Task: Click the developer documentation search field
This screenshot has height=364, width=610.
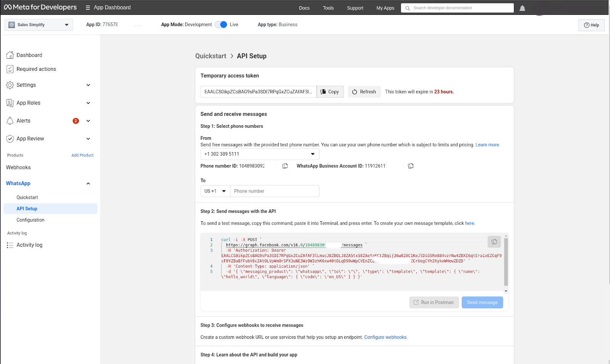Action: point(457,8)
